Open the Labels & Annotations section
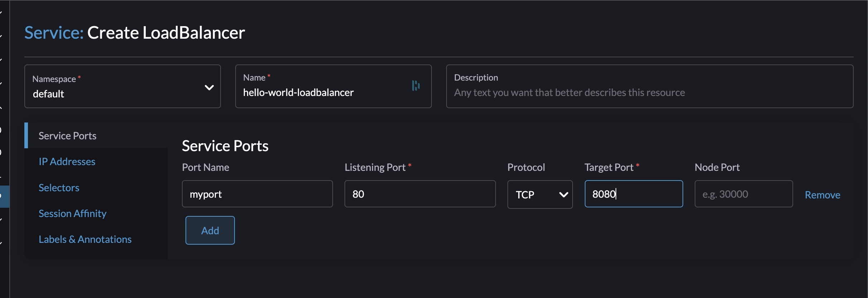 coord(85,239)
